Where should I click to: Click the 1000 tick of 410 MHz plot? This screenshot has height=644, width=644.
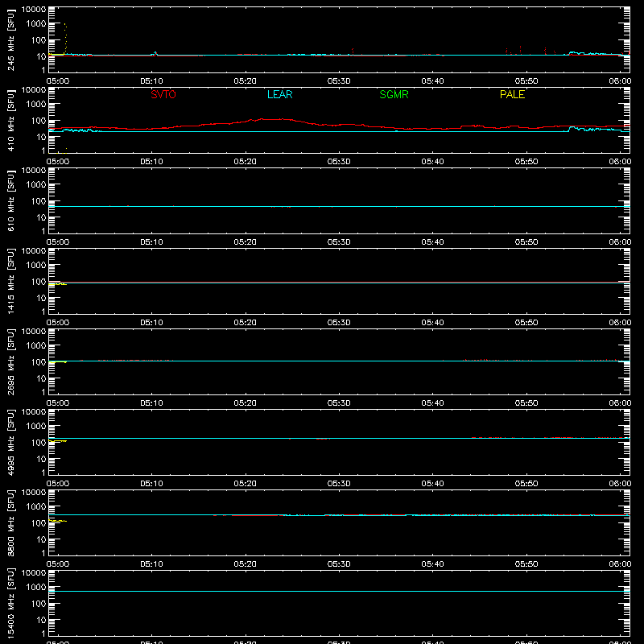tap(36, 105)
